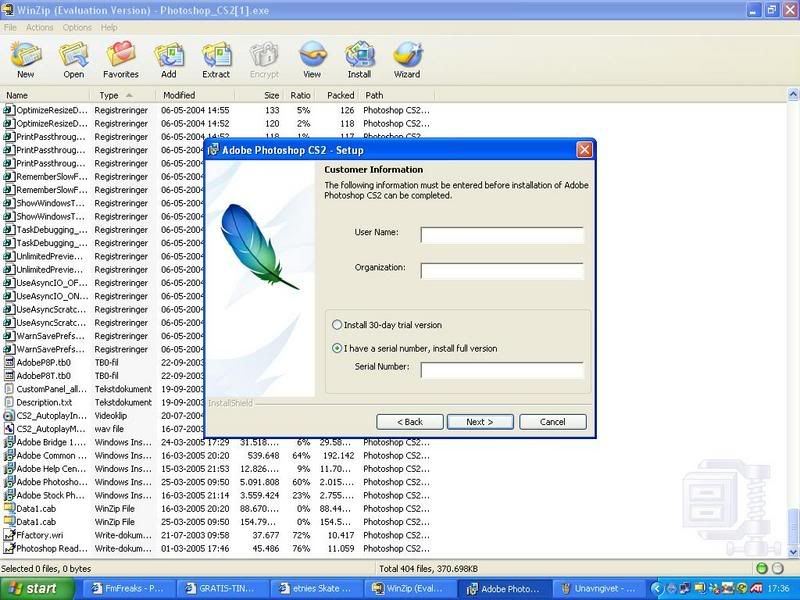Select the Photoshop Read write document icon
The width and height of the screenshot is (800, 600).
pos(9,548)
